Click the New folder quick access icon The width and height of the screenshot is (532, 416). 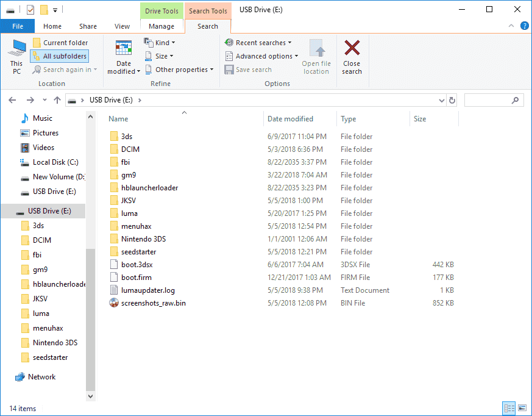coord(44,10)
